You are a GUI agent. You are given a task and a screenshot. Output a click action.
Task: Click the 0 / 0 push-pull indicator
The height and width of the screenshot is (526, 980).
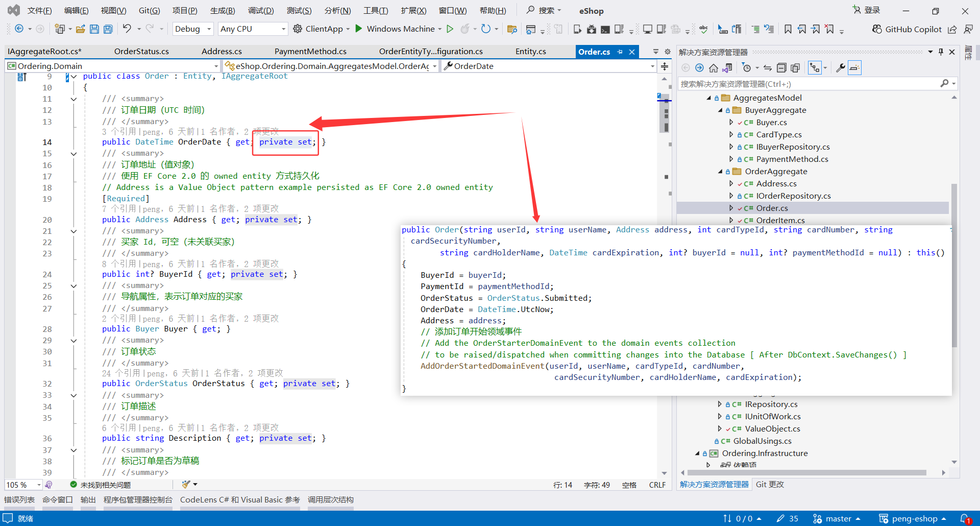click(743, 519)
